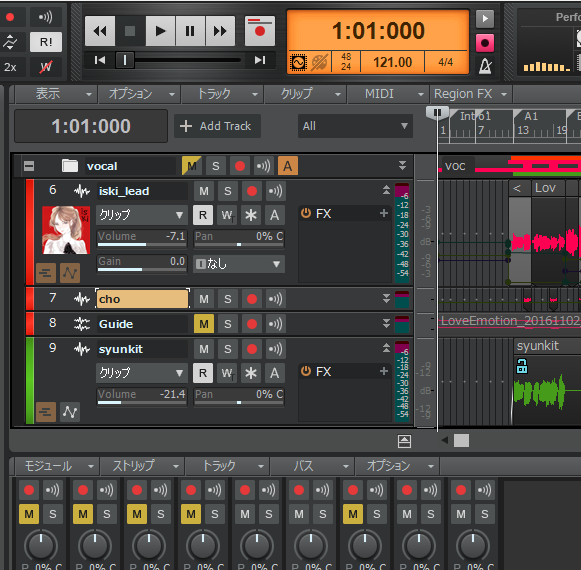The image size is (581, 570).
Task: Open the バス menu in console view
Action: (x=312, y=466)
